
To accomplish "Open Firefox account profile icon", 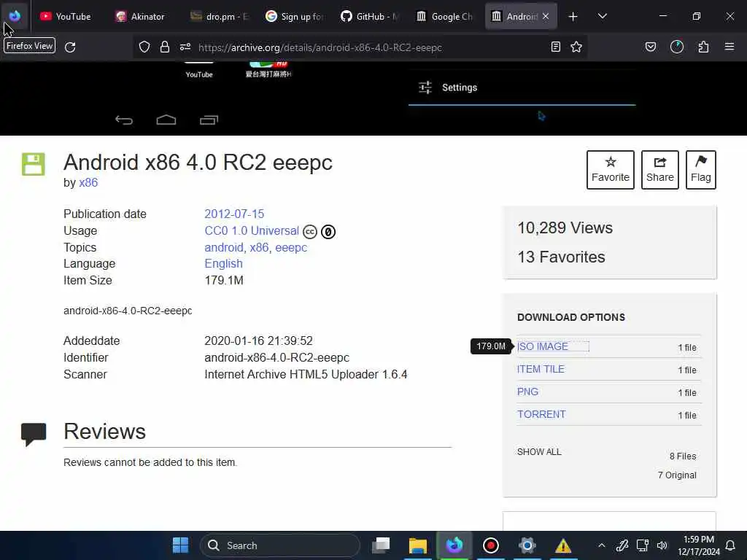I will 677,47.
